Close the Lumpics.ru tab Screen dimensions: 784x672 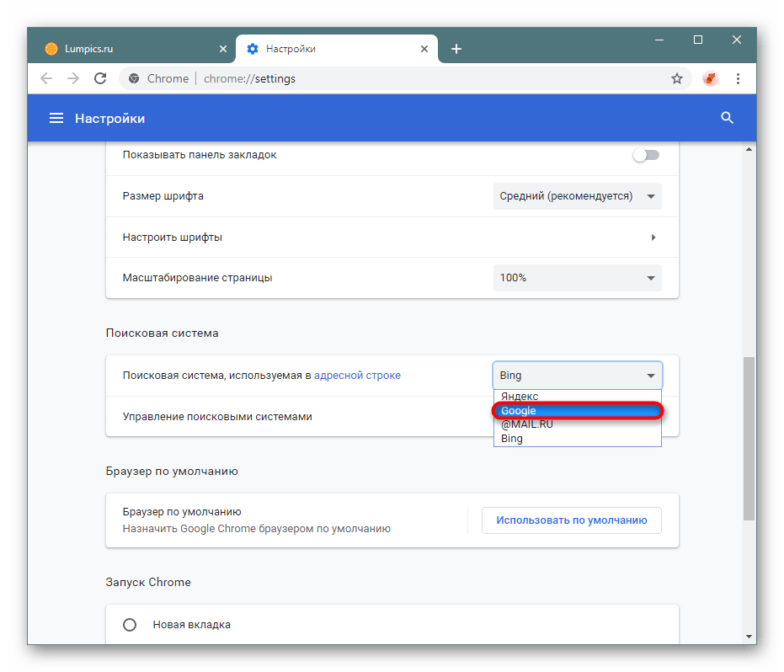tap(223, 49)
